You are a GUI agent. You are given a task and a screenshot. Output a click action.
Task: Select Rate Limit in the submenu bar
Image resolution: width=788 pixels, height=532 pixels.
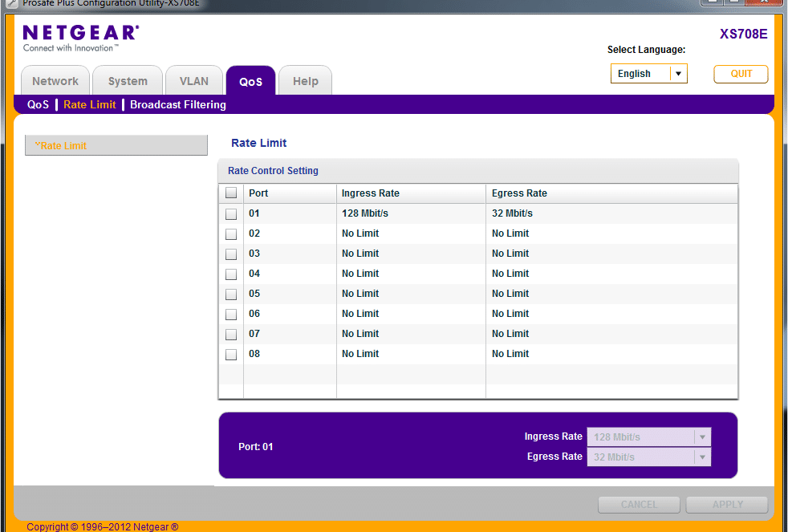(x=89, y=104)
